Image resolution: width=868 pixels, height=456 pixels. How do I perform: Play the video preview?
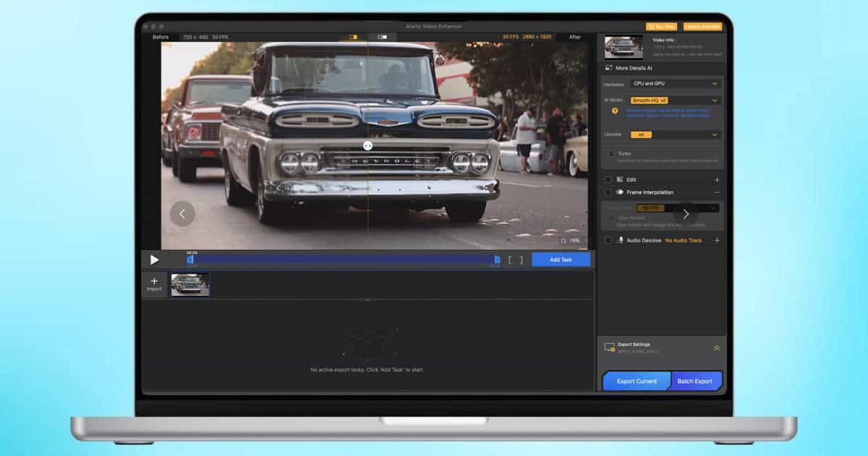[154, 259]
